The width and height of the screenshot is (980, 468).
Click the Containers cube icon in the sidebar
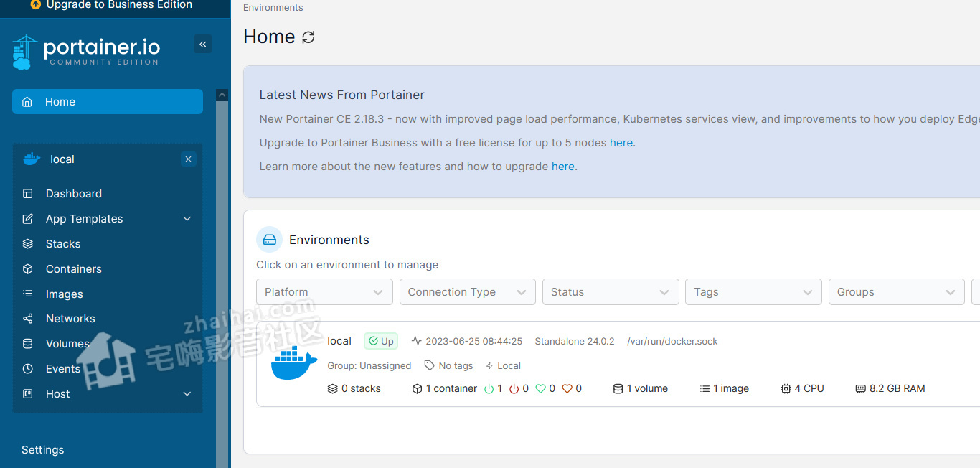(x=28, y=269)
